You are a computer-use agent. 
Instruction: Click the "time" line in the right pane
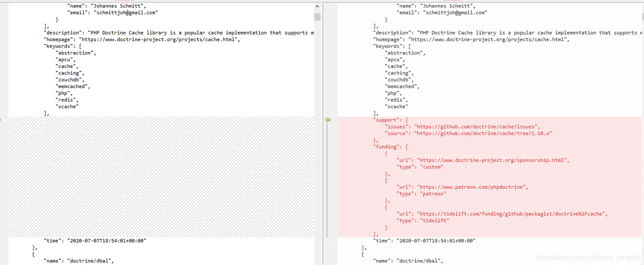[x=424, y=241]
